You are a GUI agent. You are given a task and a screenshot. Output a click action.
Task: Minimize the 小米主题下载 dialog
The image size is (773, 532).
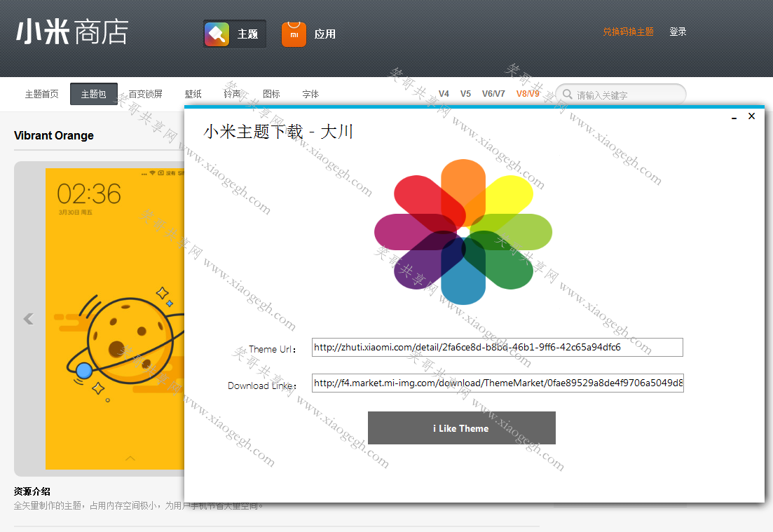coord(734,117)
